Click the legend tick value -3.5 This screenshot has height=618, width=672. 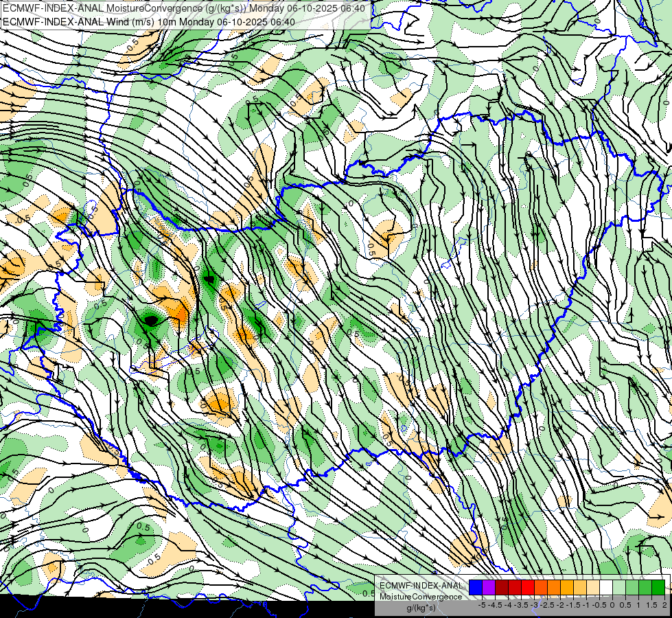point(521,605)
